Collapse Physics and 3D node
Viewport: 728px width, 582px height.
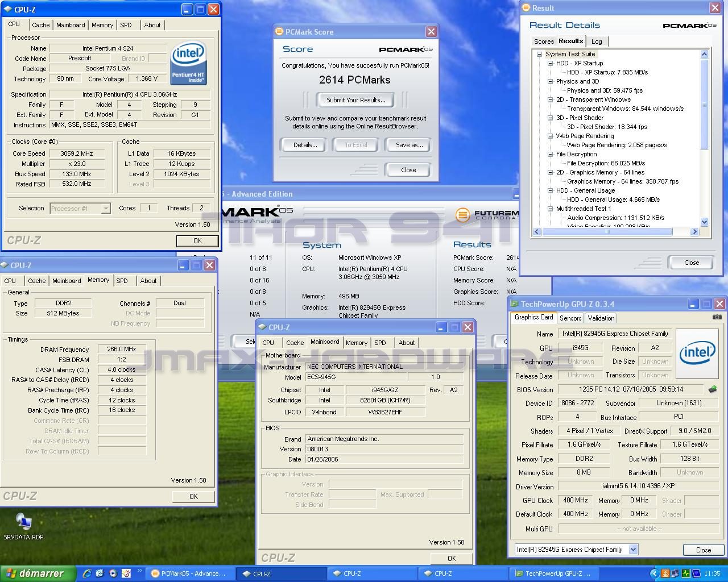[x=550, y=81]
